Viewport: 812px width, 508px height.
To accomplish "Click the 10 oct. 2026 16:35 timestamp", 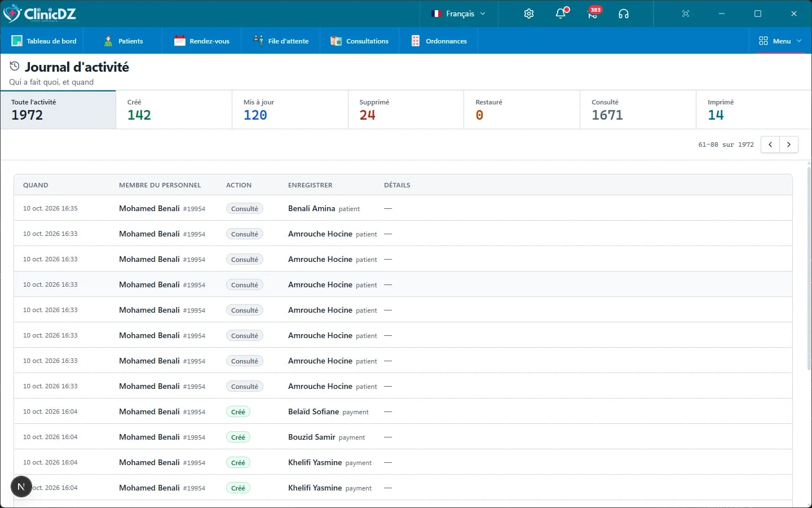I will click(x=50, y=208).
